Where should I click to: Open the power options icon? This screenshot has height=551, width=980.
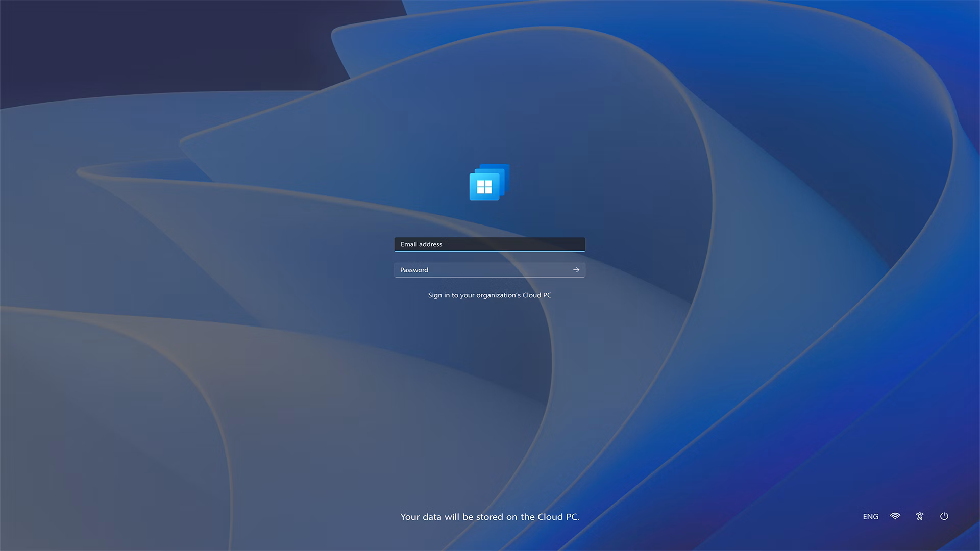[944, 516]
